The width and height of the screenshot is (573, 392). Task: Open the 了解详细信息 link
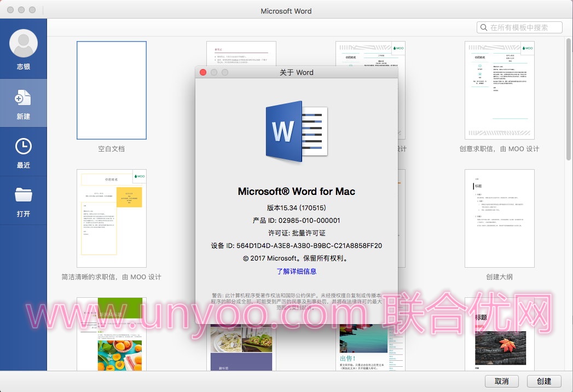(297, 272)
